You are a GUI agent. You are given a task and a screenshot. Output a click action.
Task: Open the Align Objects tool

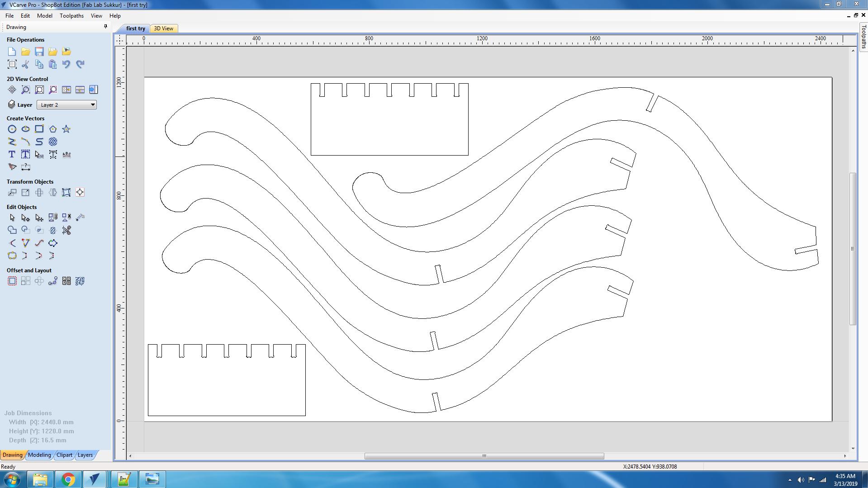coord(80,193)
